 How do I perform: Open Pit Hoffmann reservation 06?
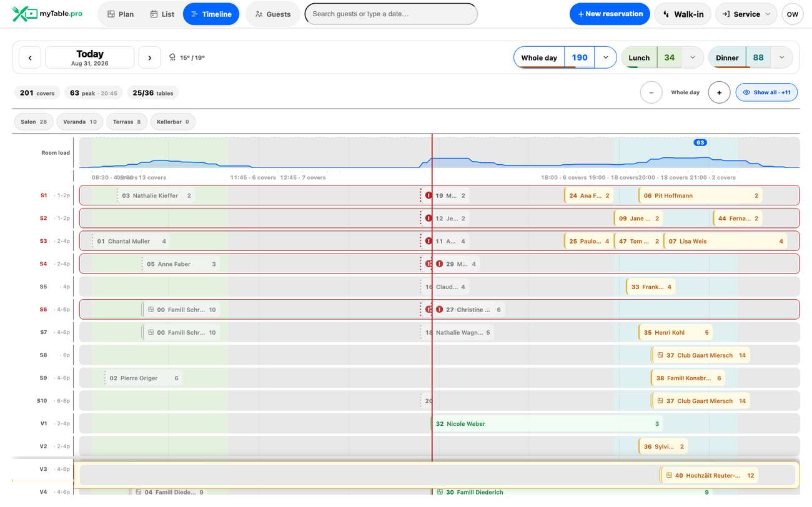coord(701,195)
